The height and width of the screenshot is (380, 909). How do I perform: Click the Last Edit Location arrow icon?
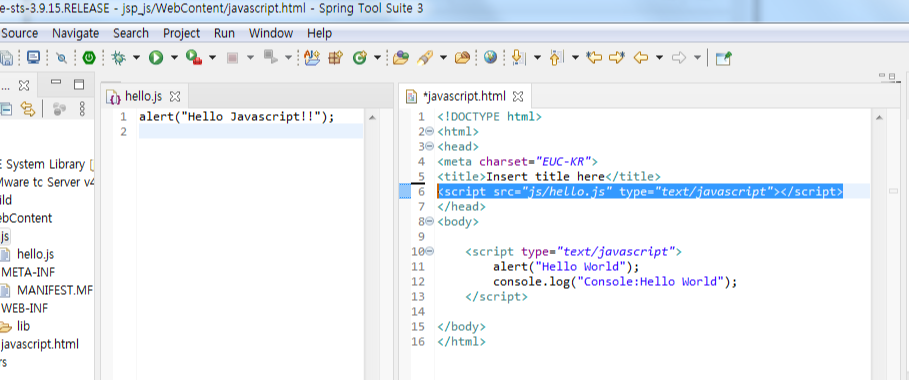point(594,57)
